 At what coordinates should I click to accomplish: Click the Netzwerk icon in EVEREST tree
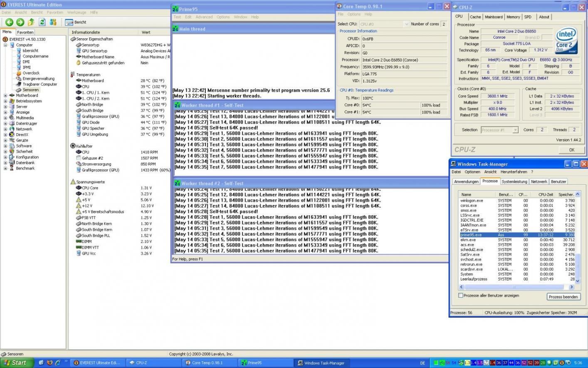point(12,129)
